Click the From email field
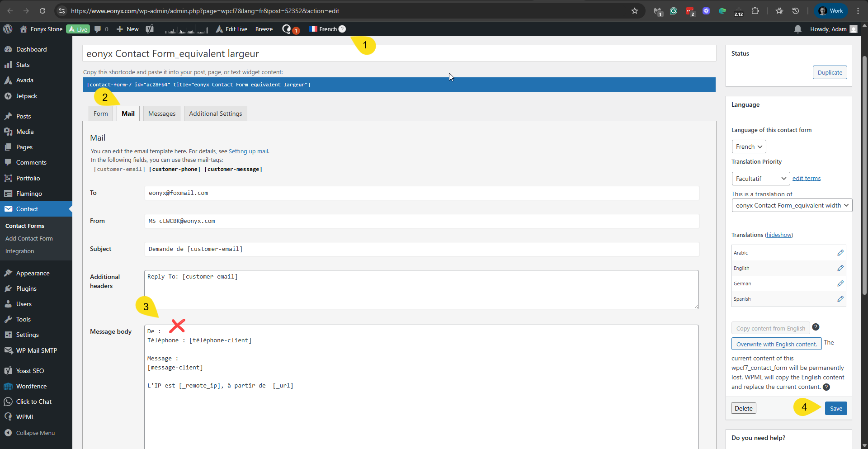 tap(422, 221)
